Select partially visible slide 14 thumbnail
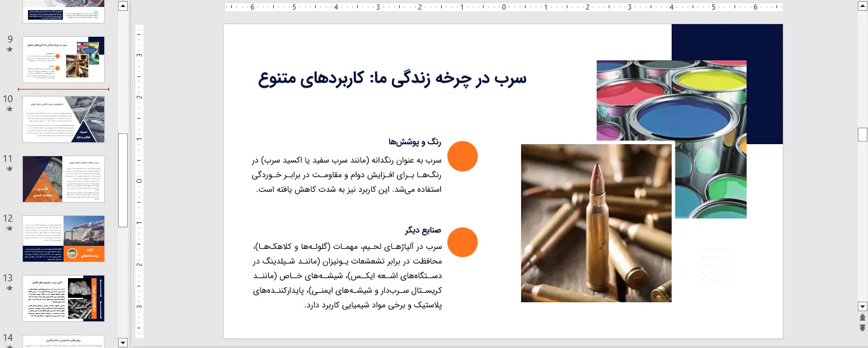 pyautogui.click(x=64, y=342)
